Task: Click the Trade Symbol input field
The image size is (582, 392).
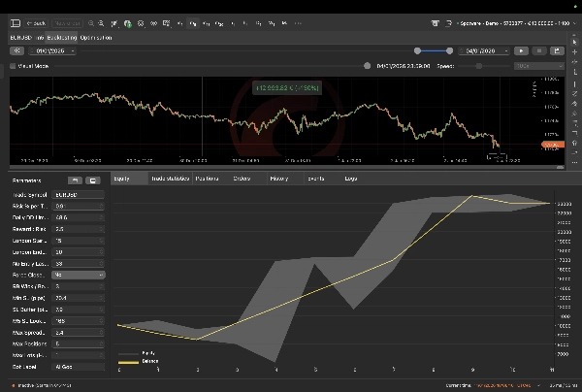Action: [79, 195]
